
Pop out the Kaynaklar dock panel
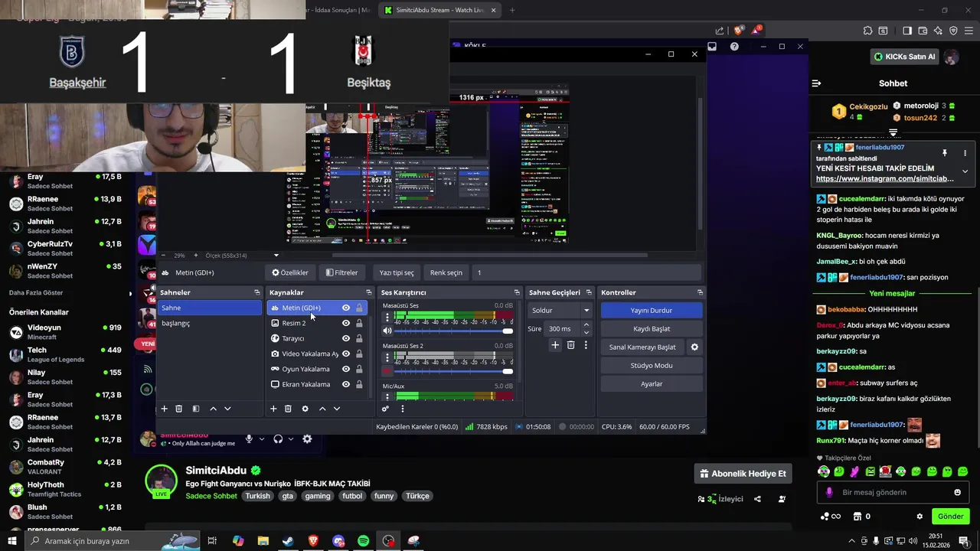coord(368,292)
